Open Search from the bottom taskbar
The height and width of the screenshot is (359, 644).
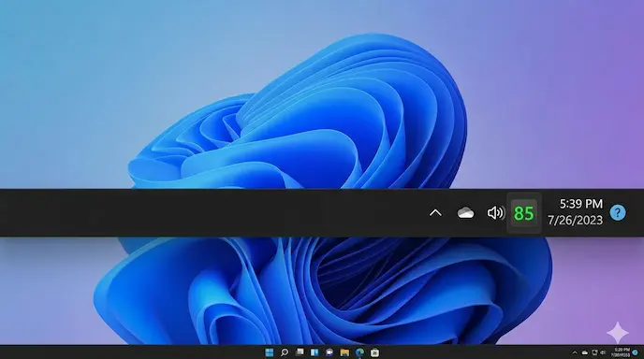pyautogui.click(x=285, y=352)
